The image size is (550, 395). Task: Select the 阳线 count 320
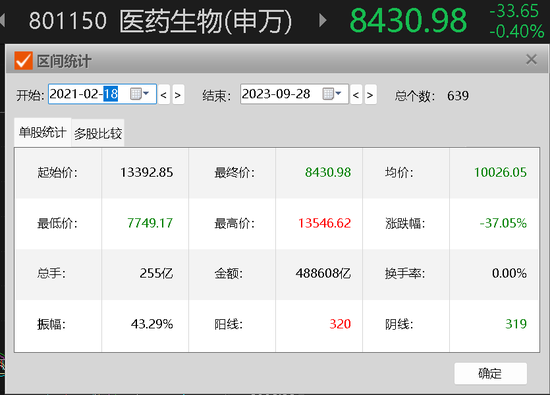click(x=340, y=324)
